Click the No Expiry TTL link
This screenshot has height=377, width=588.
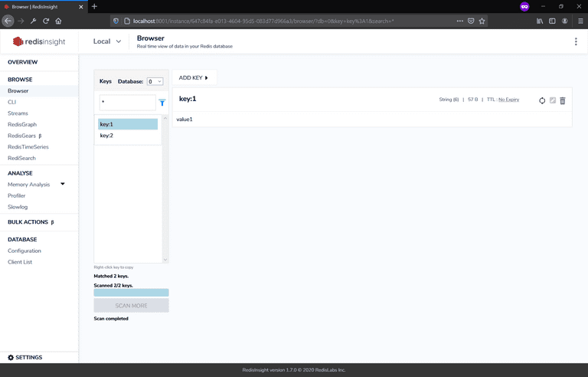coord(508,100)
